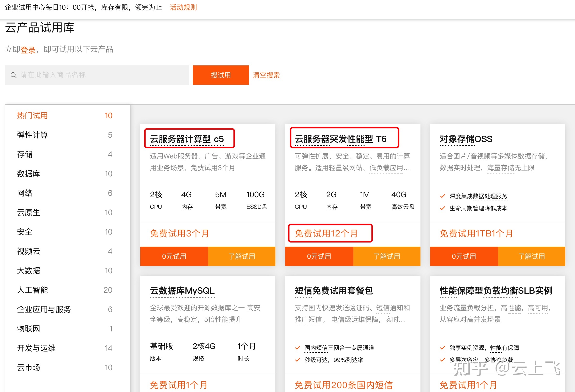Select the 开发与运维 category

click(x=65, y=348)
